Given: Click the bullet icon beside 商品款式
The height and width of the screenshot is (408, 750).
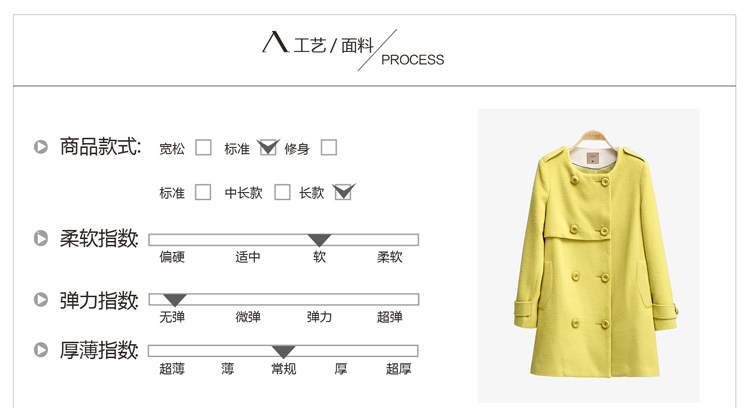Looking at the screenshot, I should 41,147.
